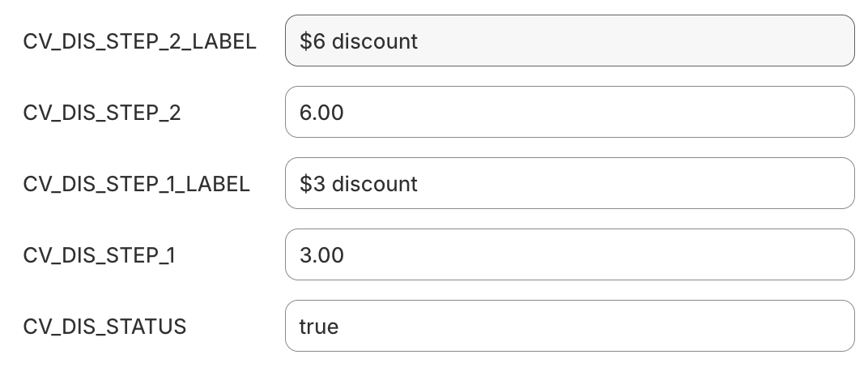Viewport: 868px width, 376px height.
Task: Click the CV_DIS_STEP_2_LABEL input field
Action: (569, 41)
